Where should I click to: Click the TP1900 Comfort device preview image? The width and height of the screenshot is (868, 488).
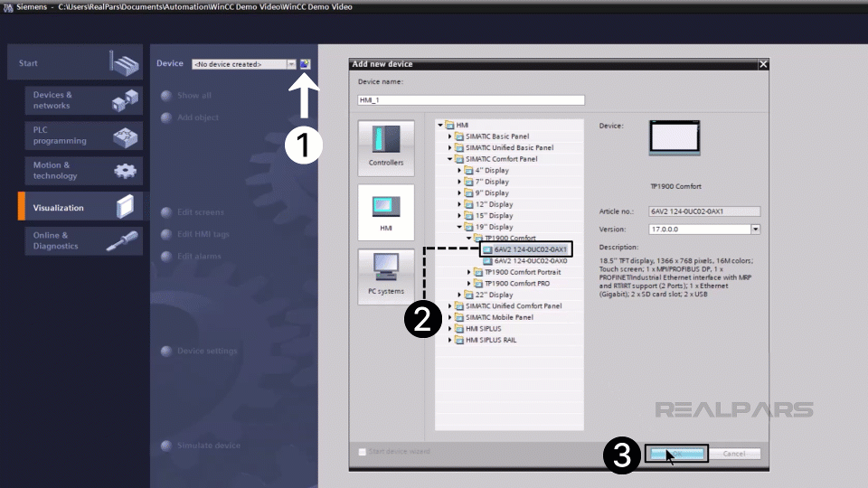pyautogui.click(x=675, y=137)
